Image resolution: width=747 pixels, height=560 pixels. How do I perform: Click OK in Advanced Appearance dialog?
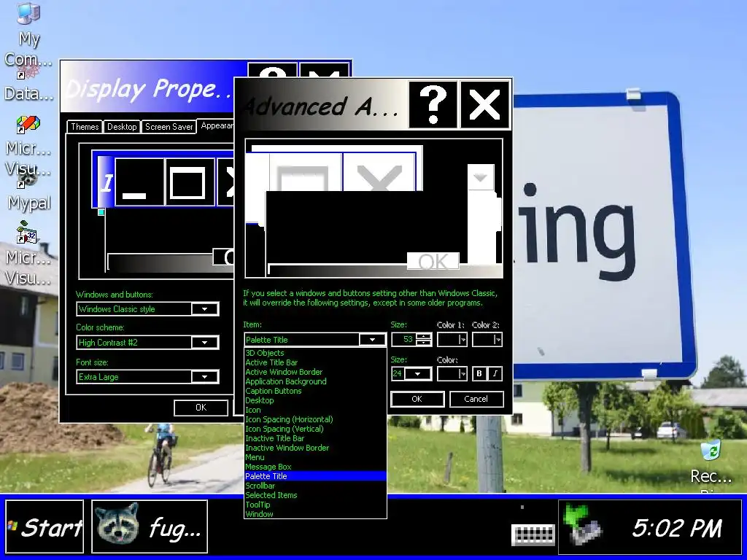[417, 399]
